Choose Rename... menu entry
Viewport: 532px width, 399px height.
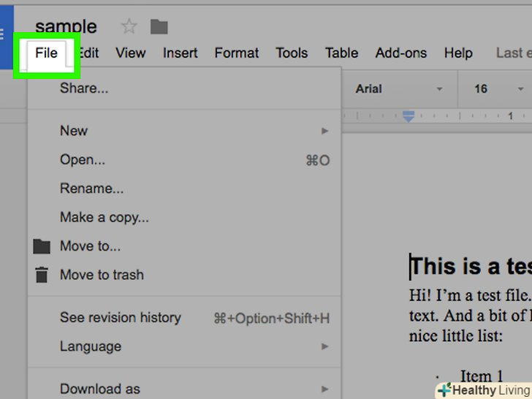[184, 189]
